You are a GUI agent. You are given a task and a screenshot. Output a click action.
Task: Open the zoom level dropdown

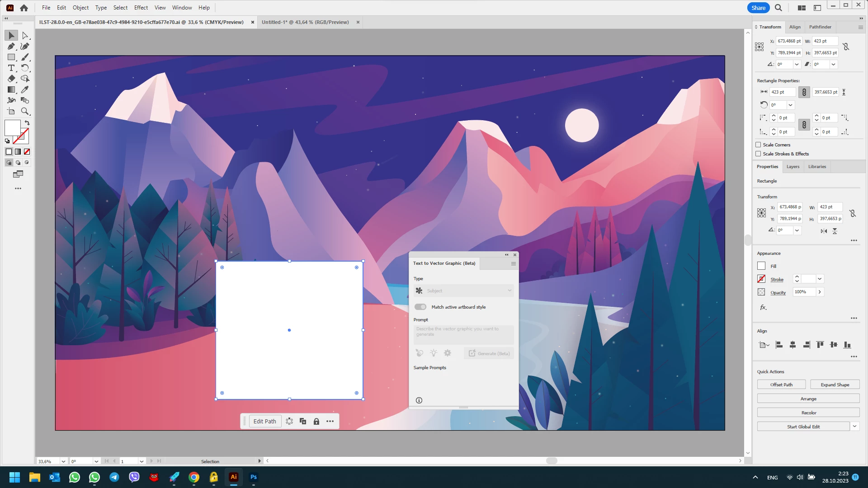coord(63,461)
